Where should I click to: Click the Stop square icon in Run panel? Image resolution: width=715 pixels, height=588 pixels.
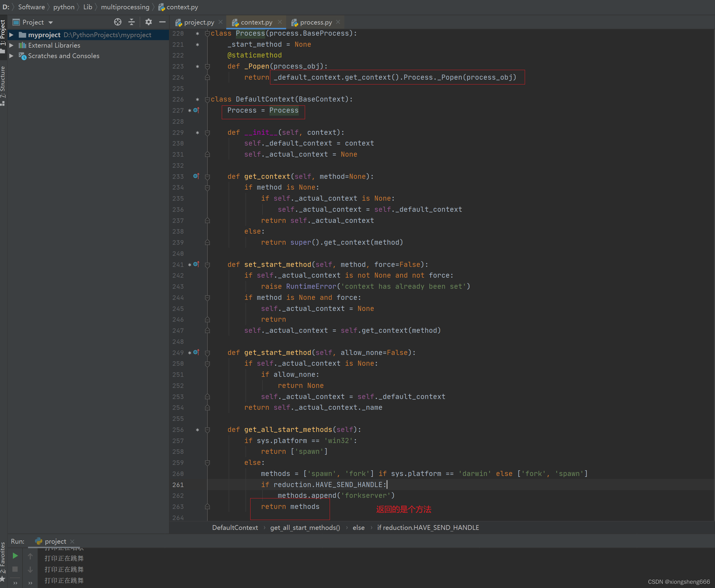click(x=15, y=569)
